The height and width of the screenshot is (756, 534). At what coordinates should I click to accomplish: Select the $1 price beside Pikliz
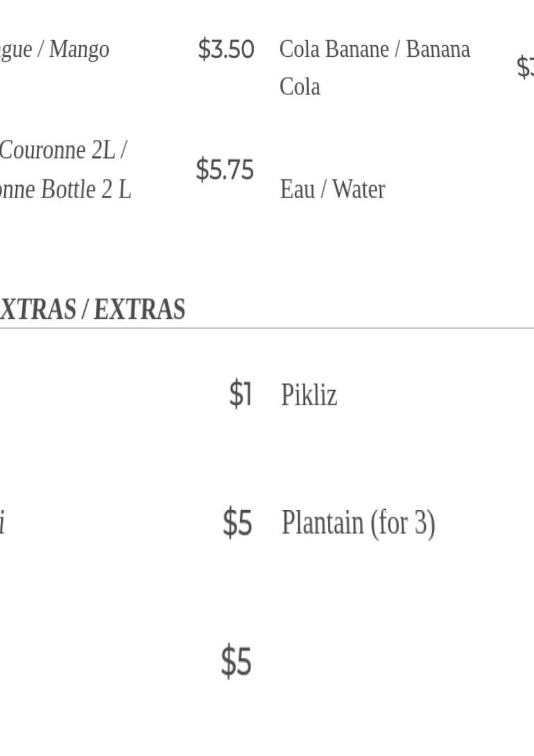pyautogui.click(x=240, y=394)
